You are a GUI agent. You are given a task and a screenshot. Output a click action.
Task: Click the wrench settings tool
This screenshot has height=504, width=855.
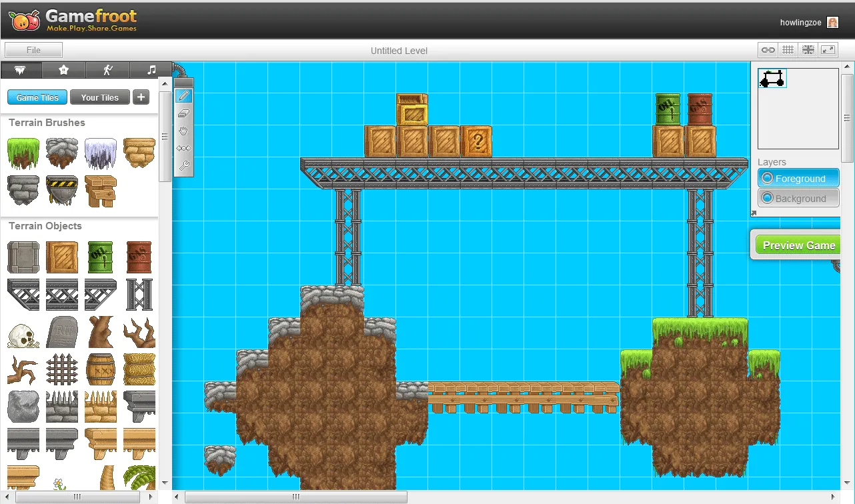183,165
